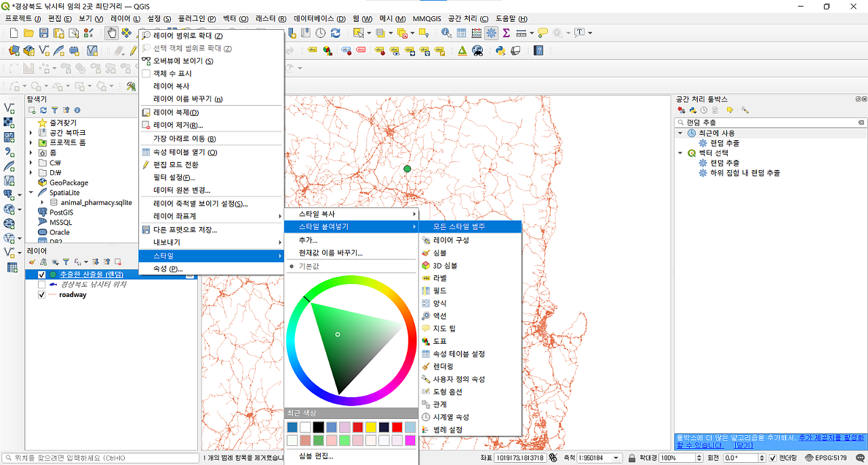Choose 레이어 범위로 확대 from context menu
The height and width of the screenshot is (465, 868).
click(212, 35)
